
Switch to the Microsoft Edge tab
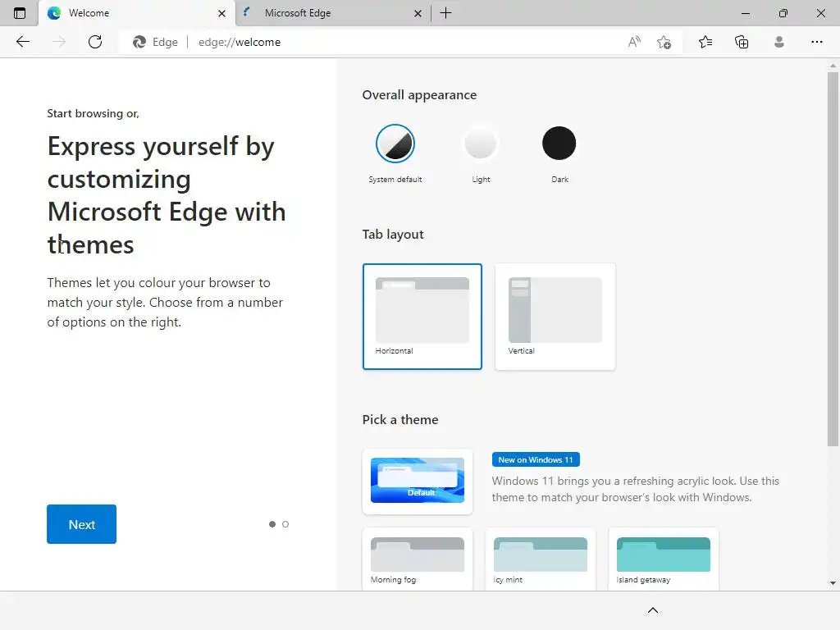coord(333,13)
